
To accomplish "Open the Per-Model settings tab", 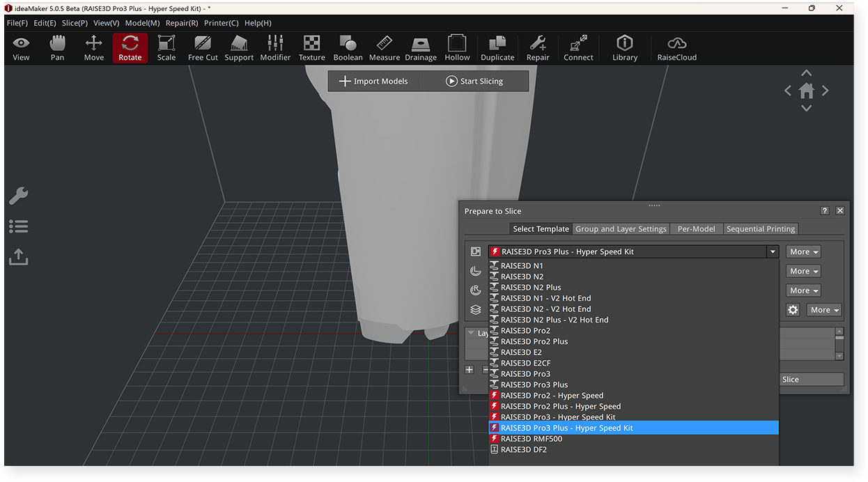I will [696, 228].
